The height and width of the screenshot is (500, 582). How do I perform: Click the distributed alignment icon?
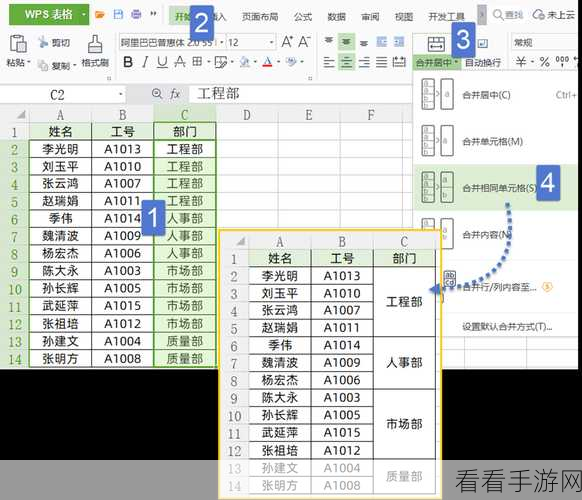click(399, 62)
